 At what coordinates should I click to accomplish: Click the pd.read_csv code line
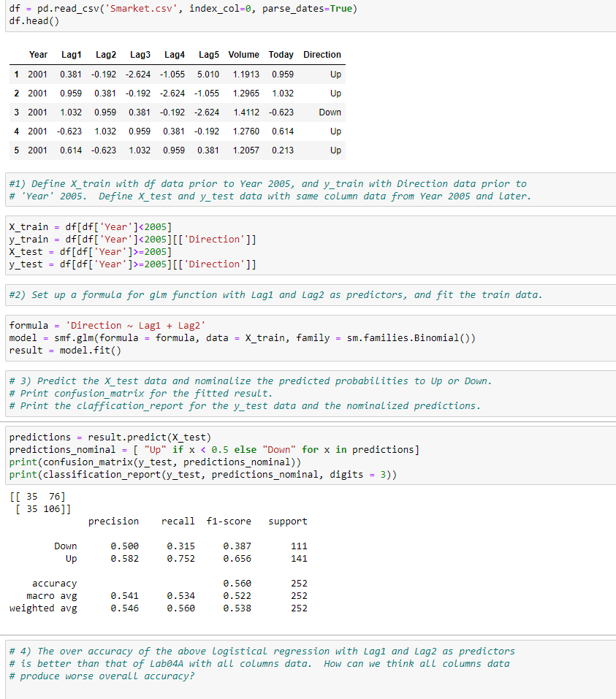183,9
